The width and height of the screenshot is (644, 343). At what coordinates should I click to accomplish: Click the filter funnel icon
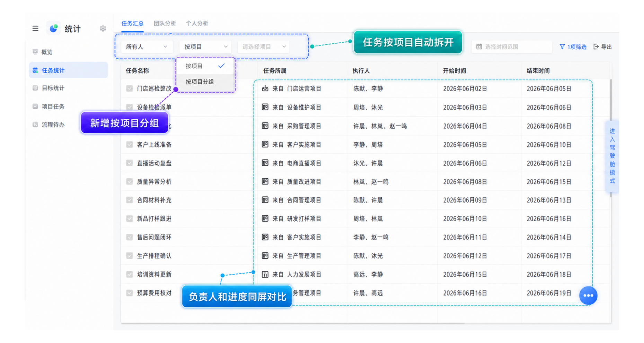point(562,46)
